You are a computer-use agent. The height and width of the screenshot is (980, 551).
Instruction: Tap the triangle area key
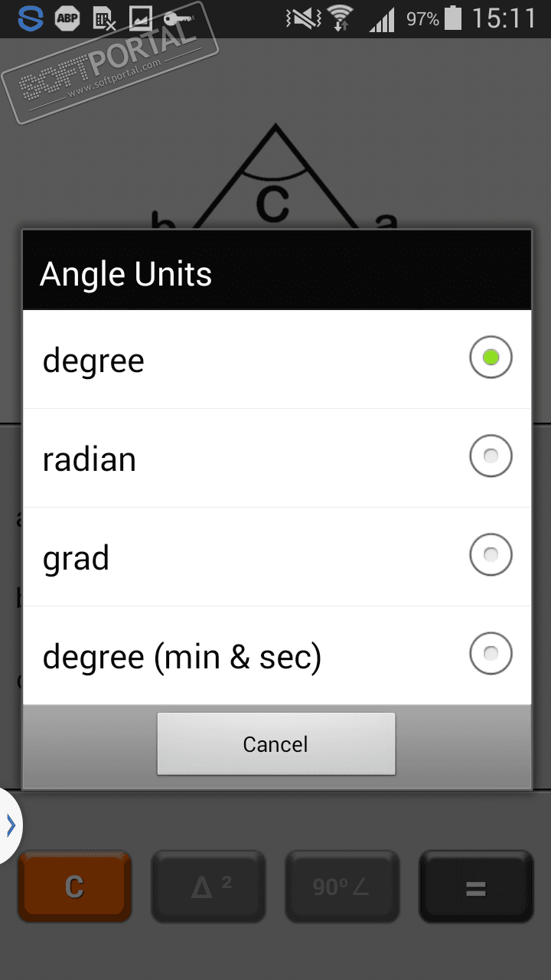(208, 887)
